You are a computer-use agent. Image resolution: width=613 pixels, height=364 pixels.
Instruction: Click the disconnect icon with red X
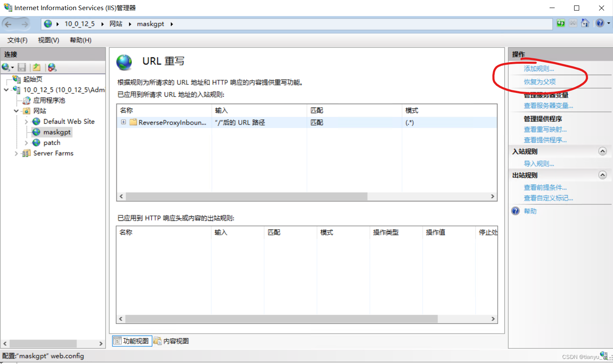pos(52,67)
